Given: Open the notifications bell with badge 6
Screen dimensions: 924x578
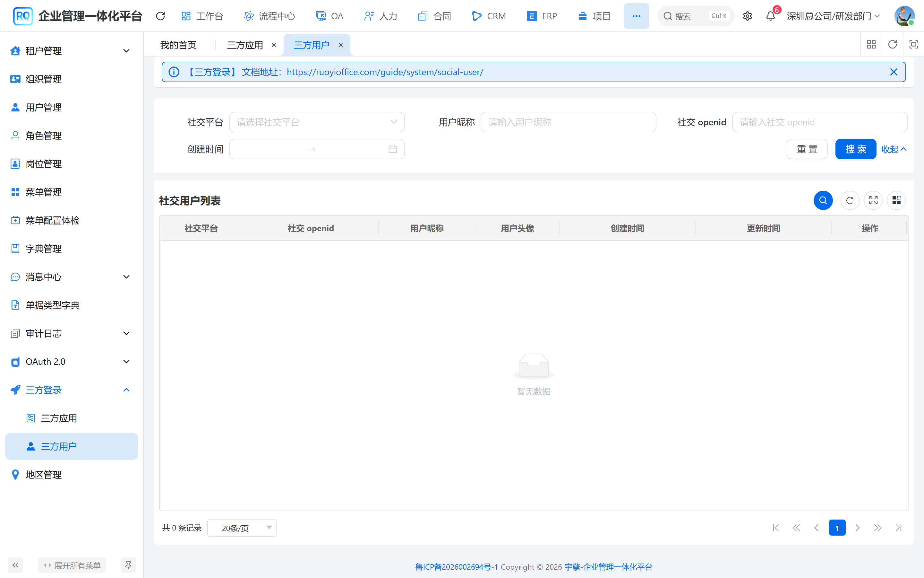Looking at the screenshot, I should [771, 16].
